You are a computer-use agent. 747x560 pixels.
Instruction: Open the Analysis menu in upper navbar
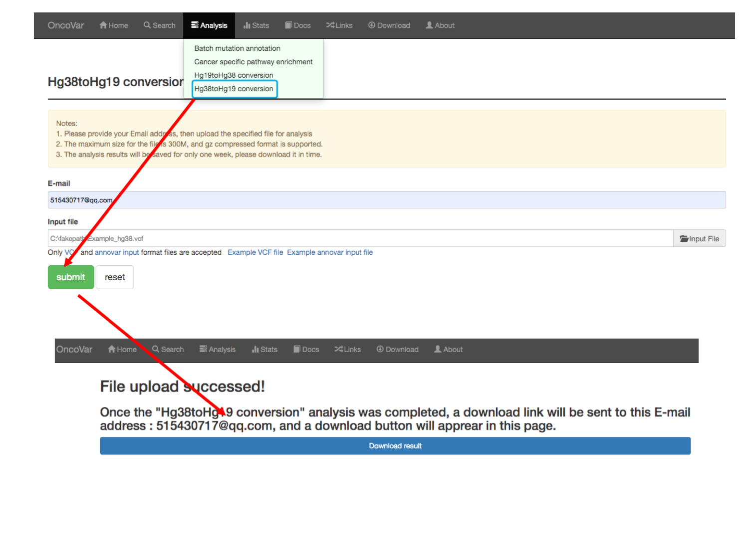click(209, 25)
